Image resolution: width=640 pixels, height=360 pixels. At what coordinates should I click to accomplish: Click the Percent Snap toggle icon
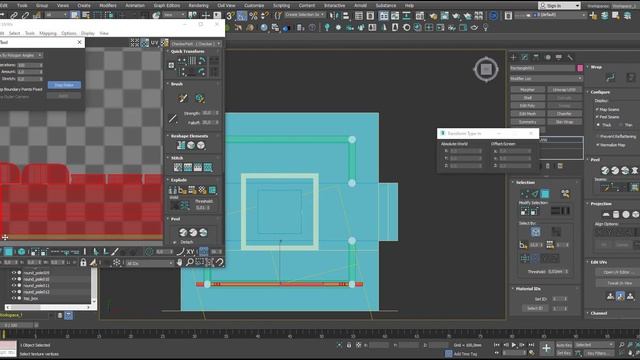click(253, 16)
